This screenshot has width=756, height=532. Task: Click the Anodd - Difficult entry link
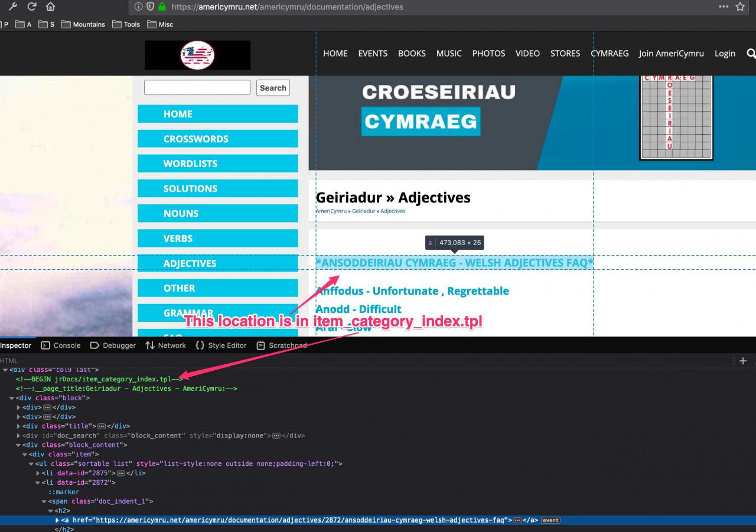tap(359, 309)
